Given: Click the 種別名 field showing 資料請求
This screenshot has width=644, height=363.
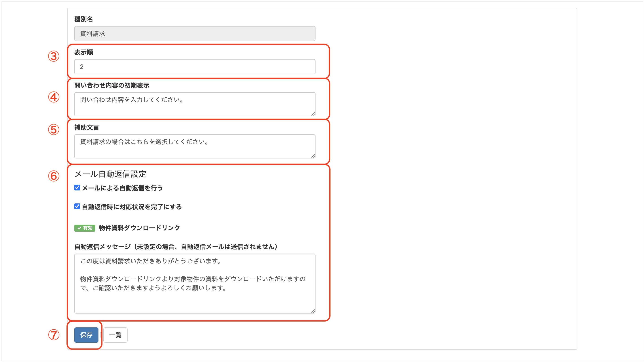Looking at the screenshot, I should 194,34.
